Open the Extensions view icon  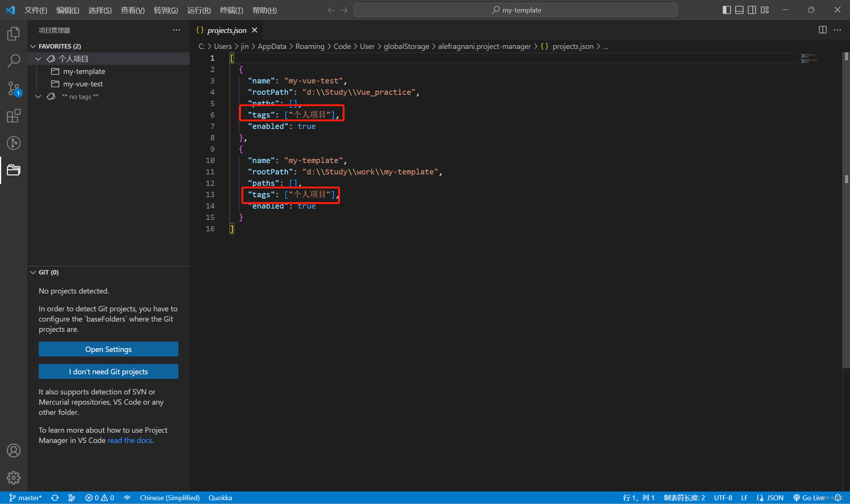tap(14, 116)
